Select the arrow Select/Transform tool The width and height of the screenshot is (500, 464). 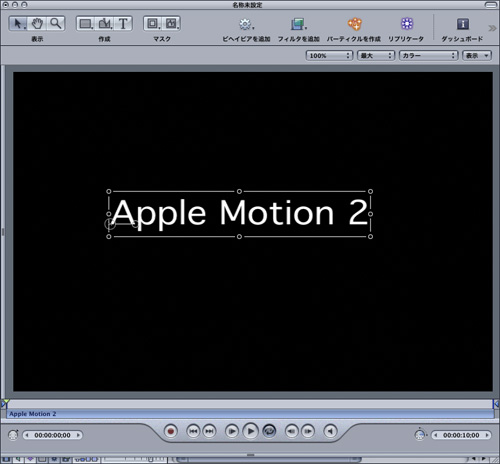[x=18, y=24]
